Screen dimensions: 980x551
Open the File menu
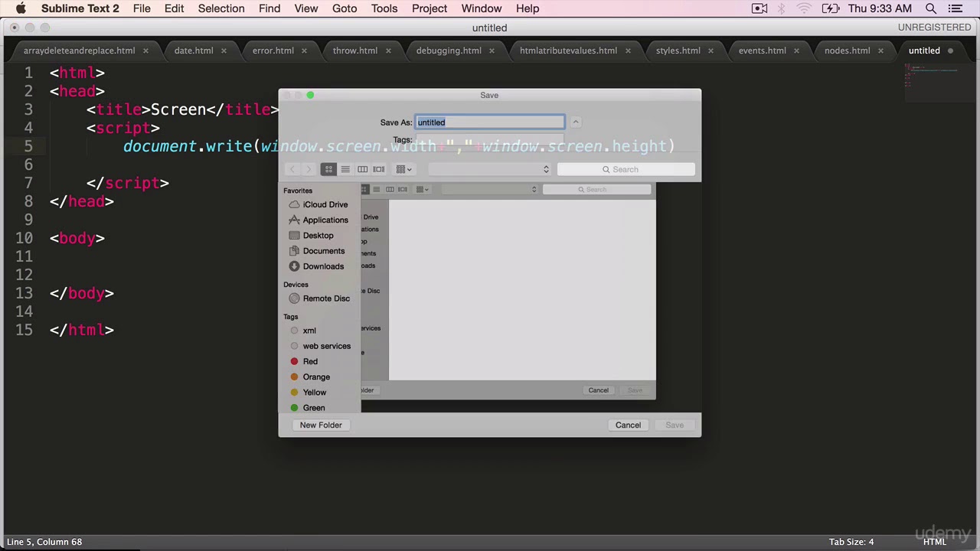[142, 8]
